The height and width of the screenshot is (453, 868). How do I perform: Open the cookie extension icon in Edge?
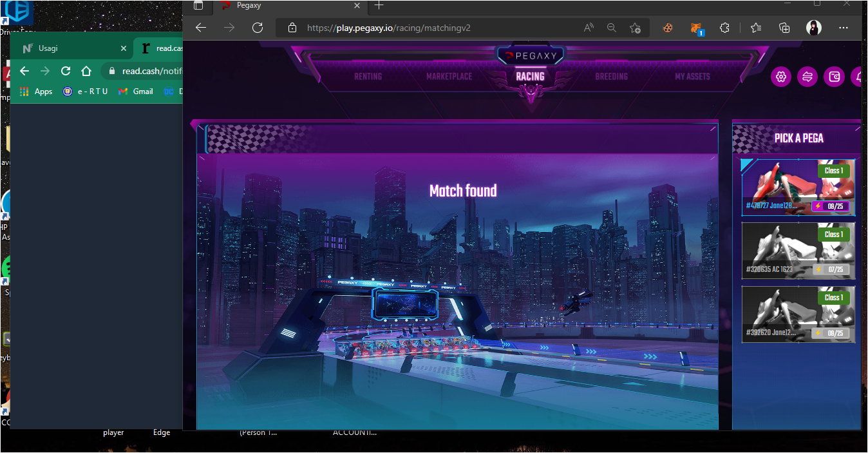[x=668, y=28]
